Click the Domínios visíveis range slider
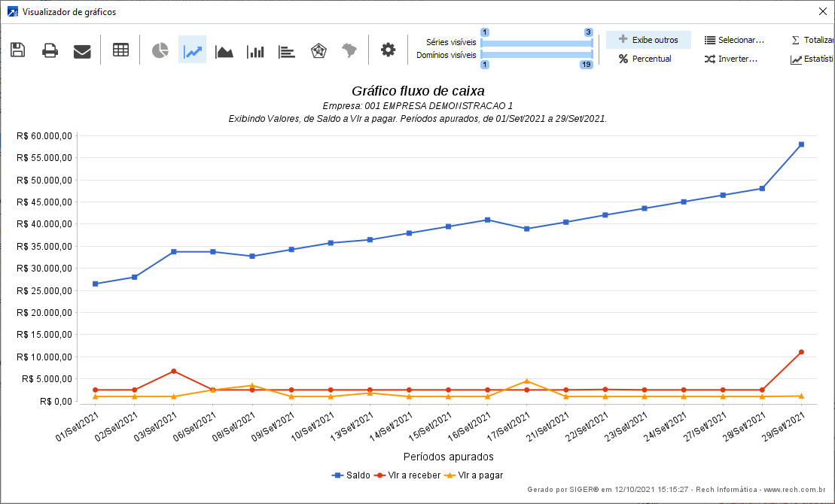This screenshot has width=835, height=504. click(536, 55)
